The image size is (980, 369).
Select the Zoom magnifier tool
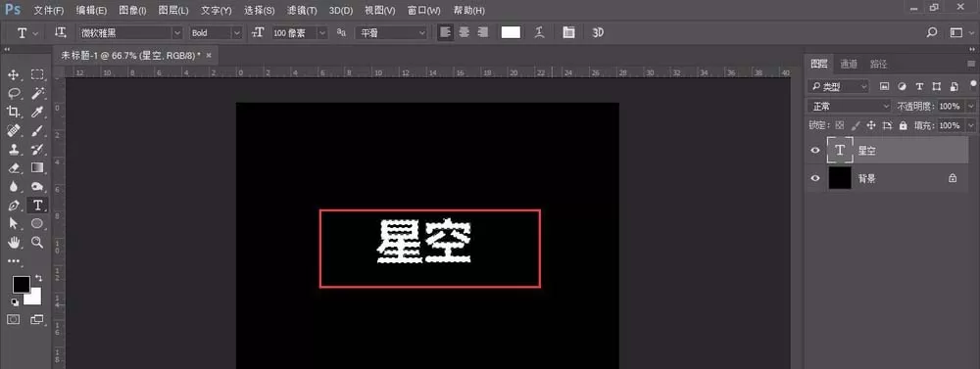tap(37, 242)
